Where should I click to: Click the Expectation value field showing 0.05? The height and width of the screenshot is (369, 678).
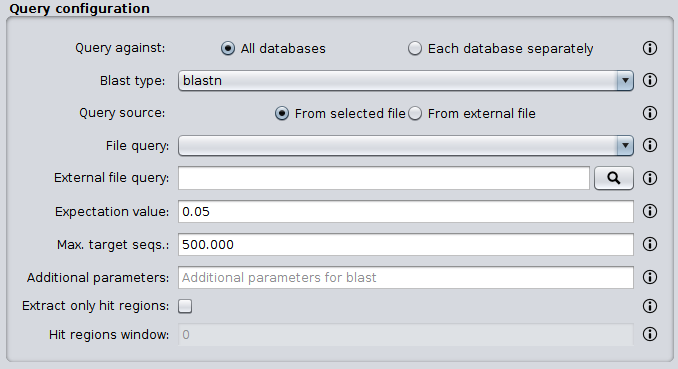(x=406, y=211)
